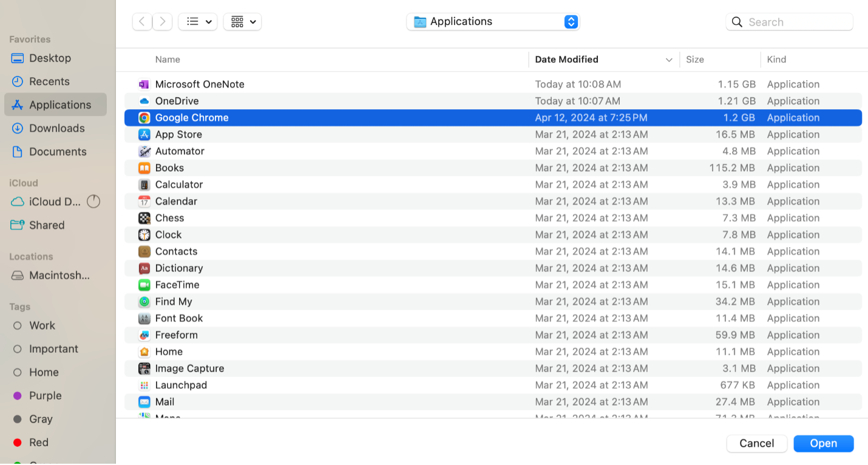The height and width of the screenshot is (465, 868).
Task: Select Macintosh HD under Locations
Action: tap(55, 276)
